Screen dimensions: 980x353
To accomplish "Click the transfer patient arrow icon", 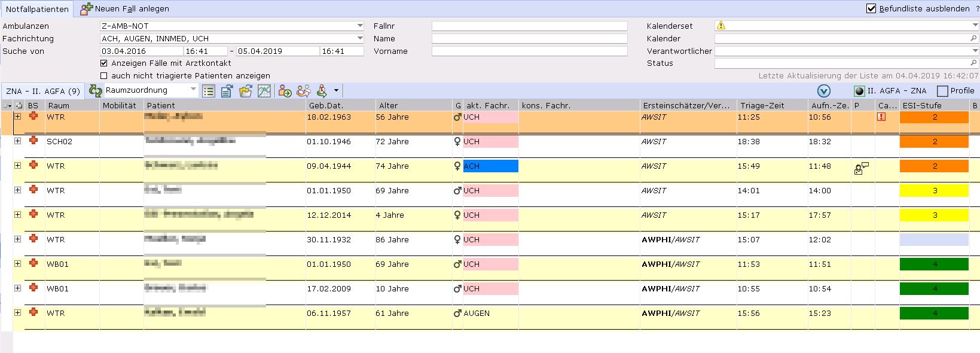I will point(285,91).
